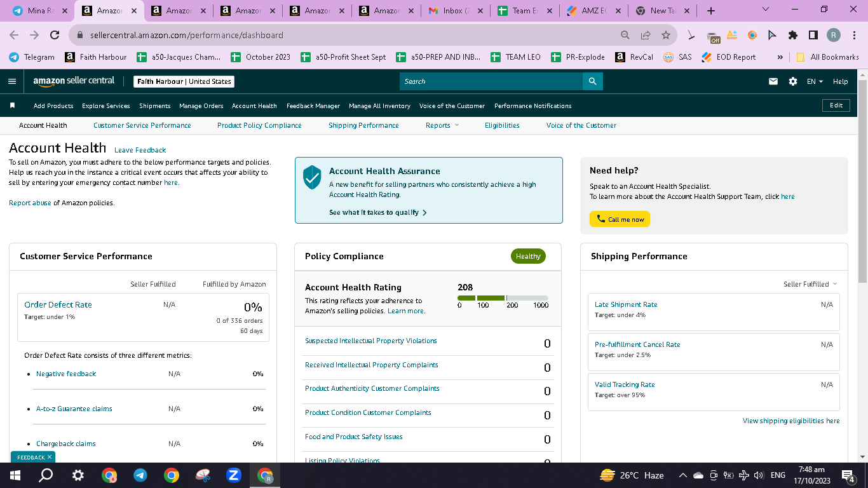This screenshot has height=488, width=868.
Task: Open Zoom from the taskbar
Action: [234, 475]
